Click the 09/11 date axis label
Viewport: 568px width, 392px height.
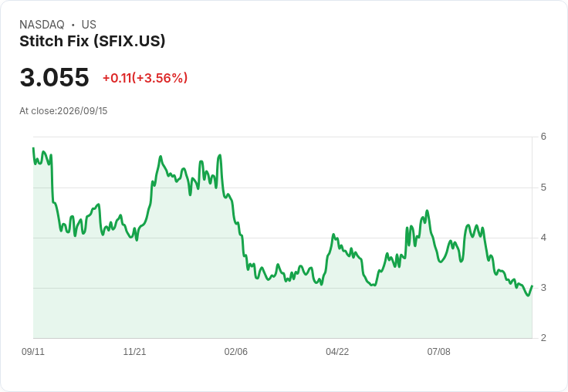click(33, 352)
